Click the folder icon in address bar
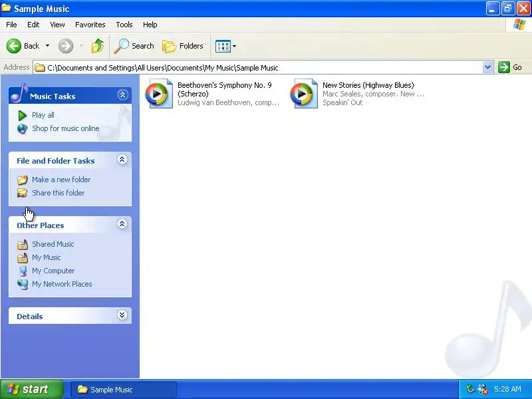Viewport: 532px width, 399px height. pyautogui.click(x=40, y=68)
